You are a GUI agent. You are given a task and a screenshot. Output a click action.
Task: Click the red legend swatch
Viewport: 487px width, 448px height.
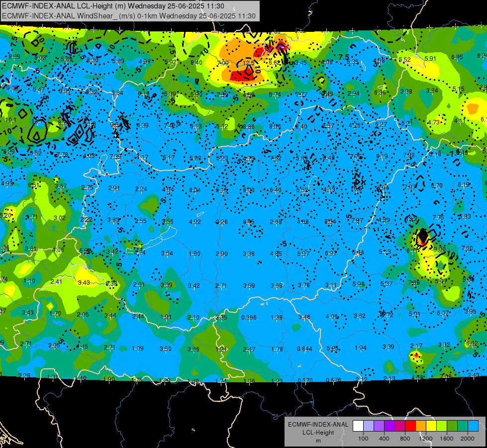[410, 426]
